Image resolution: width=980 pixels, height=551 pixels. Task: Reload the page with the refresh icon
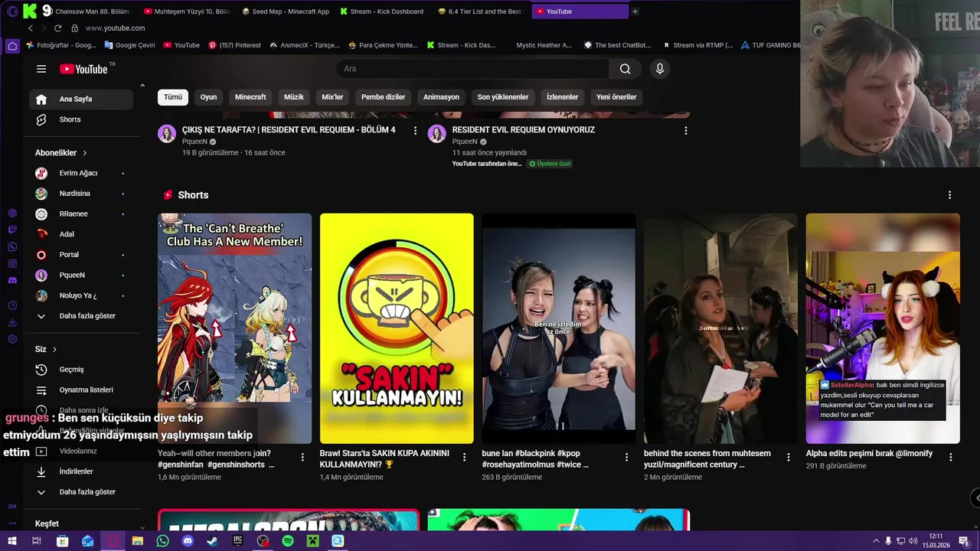[x=57, y=28]
